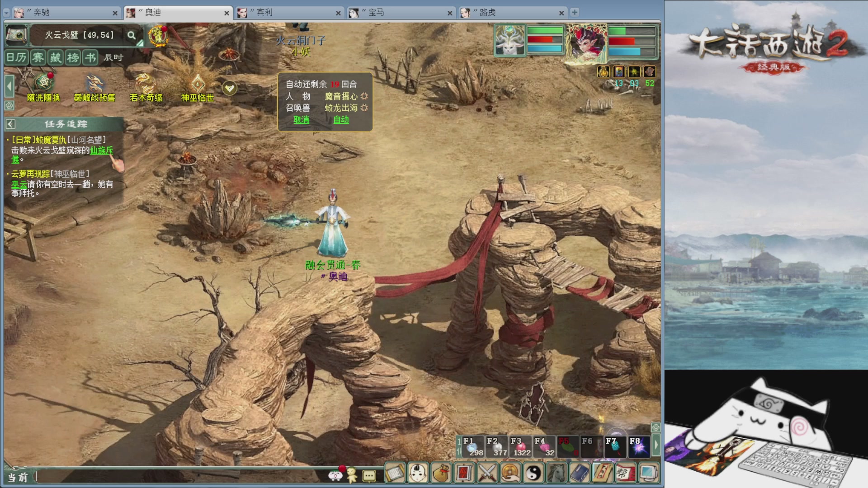Collapse the 任务追踪 quest tracker panel
Image resolution: width=868 pixels, height=488 pixels.
pyautogui.click(x=11, y=124)
